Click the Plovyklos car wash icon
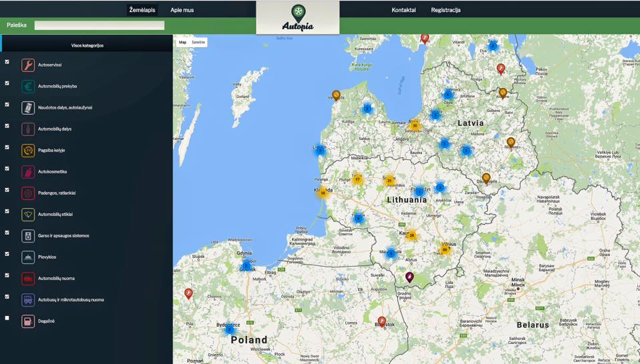This screenshot has height=364, width=640. click(28, 257)
